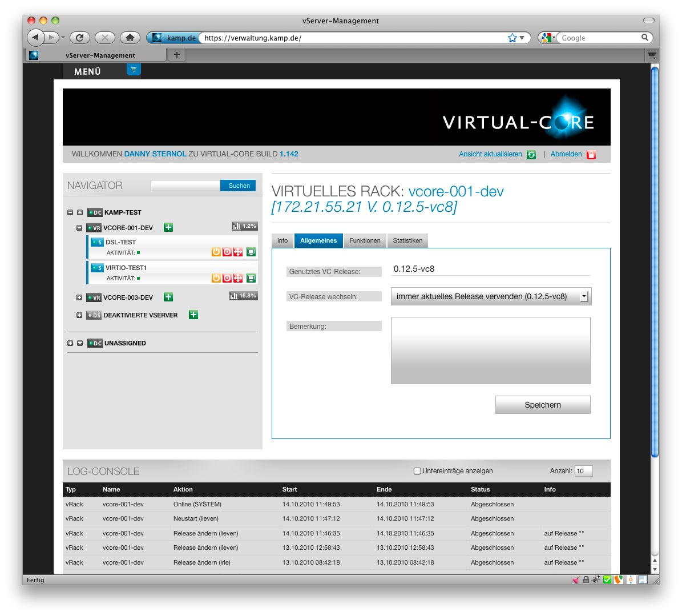
Task: Expand the VCORE-003-DEV tree entry
Action: [79, 297]
